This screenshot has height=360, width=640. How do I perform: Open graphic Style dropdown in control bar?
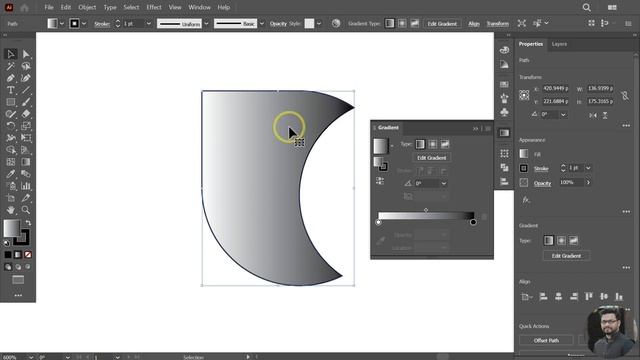pyautogui.click(x=319, y=24)
